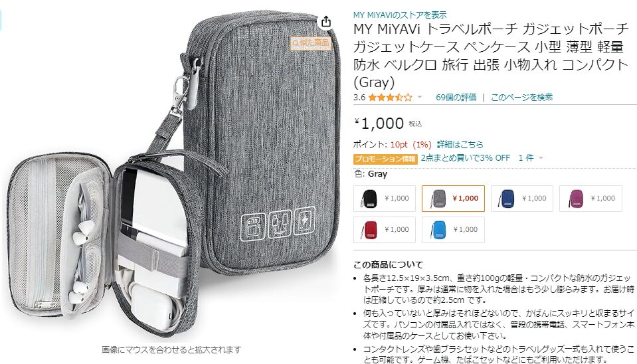Open the 詳細はこちら points details link

[460, 145]
